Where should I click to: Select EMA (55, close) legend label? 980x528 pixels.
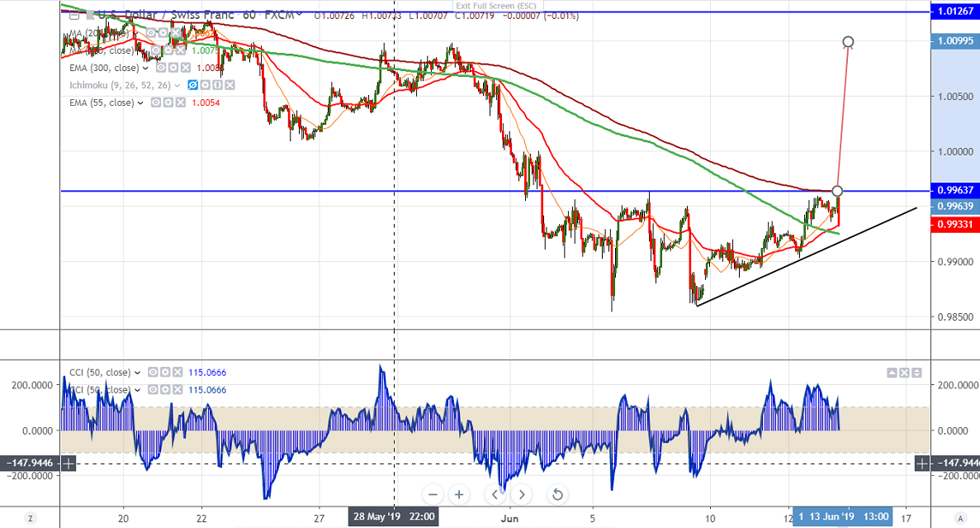pos(102,102)
